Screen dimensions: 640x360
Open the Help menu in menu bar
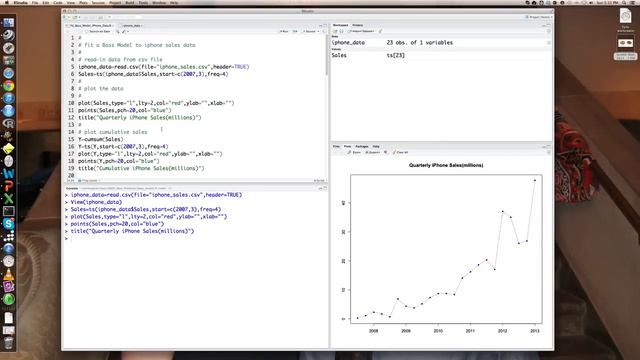tap(174, 2)
